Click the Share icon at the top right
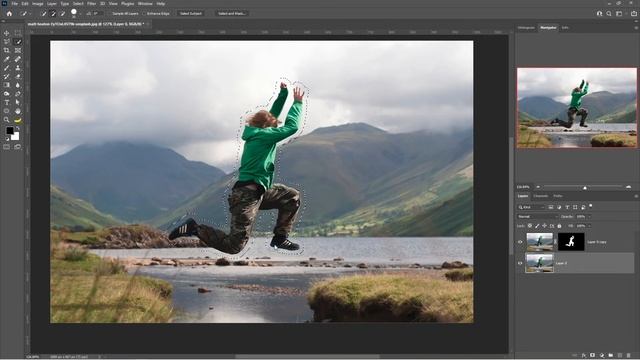640x360 pixels. pyautogui.click(x=633, y=13)
